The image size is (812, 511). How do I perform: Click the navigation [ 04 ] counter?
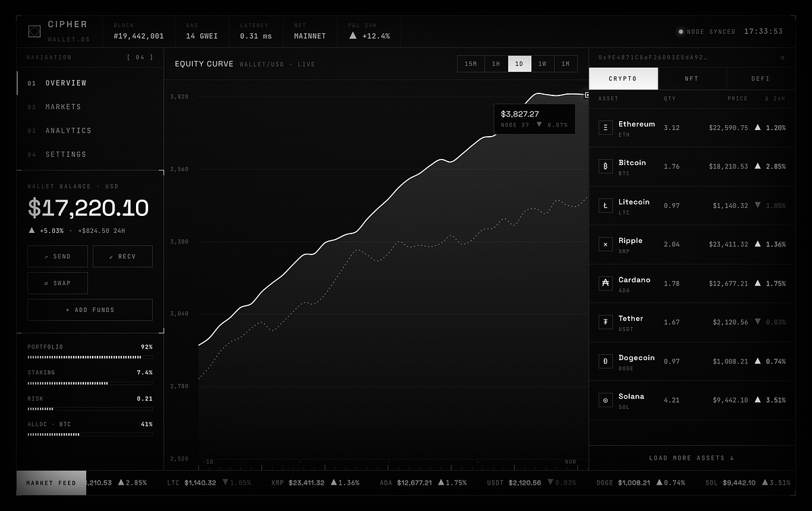[x=140, y=58]
